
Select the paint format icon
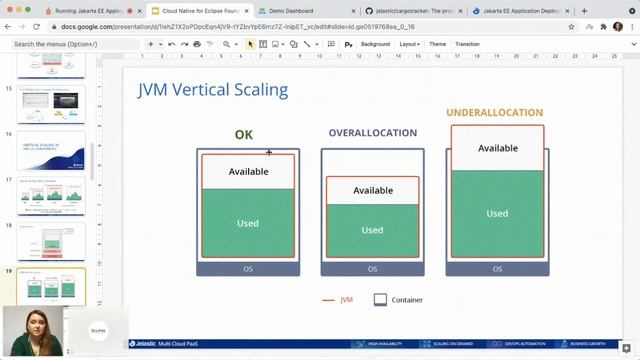pos(210,44)
